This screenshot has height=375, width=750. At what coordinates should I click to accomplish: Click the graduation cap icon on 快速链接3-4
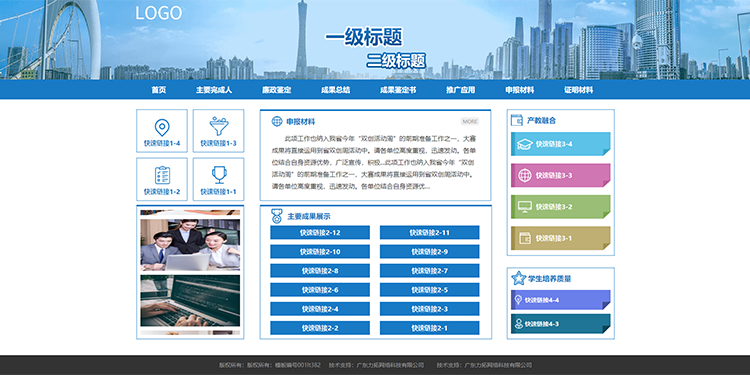[x=525, y=144]
